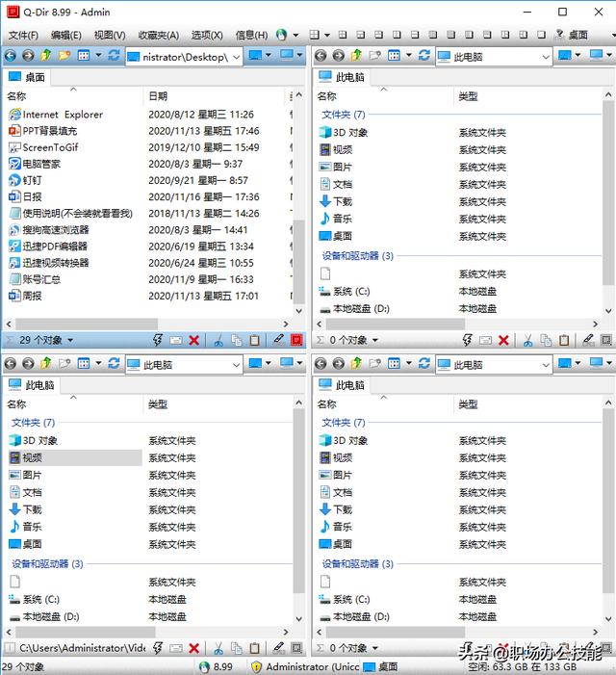Select 电脑管家 in the desktop list
Screen dimensions: 616x675
(x=35, y=164)
